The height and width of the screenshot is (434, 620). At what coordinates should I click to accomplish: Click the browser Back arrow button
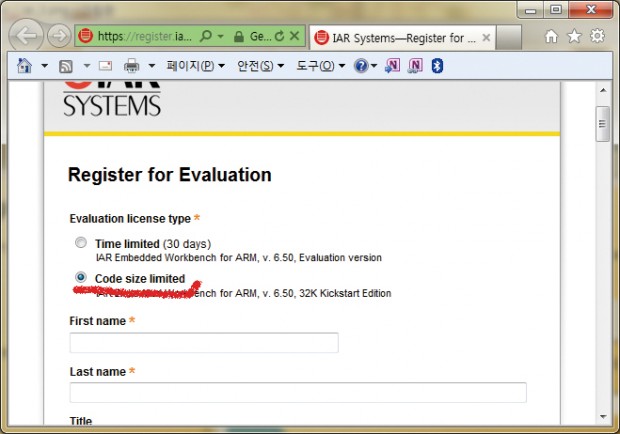tap(26, 36)
